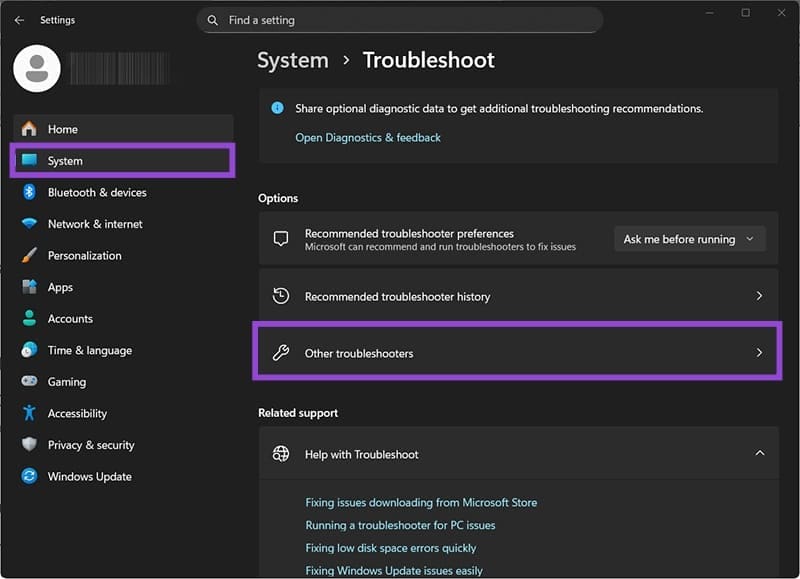The width and height of the screenshot is (800, 579).
Task: Click the back arrow icon
Action: tap(17, 19)
